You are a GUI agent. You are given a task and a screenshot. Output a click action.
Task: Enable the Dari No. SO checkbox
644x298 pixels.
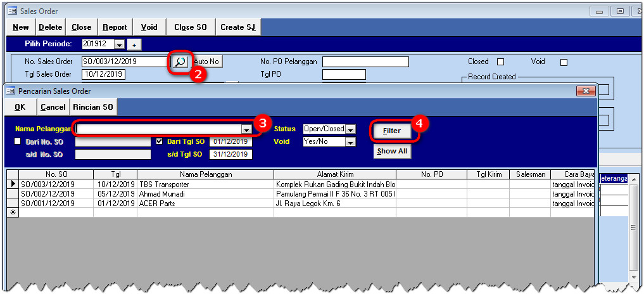pyautogui.click(x=18, y=141)
